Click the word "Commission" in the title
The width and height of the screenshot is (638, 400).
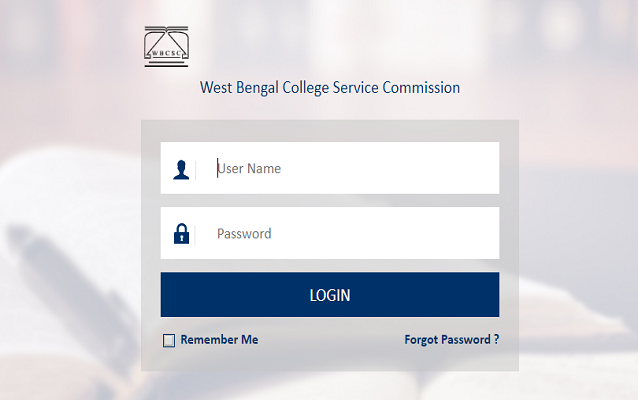pyautogui.click(x=421, y=88)
